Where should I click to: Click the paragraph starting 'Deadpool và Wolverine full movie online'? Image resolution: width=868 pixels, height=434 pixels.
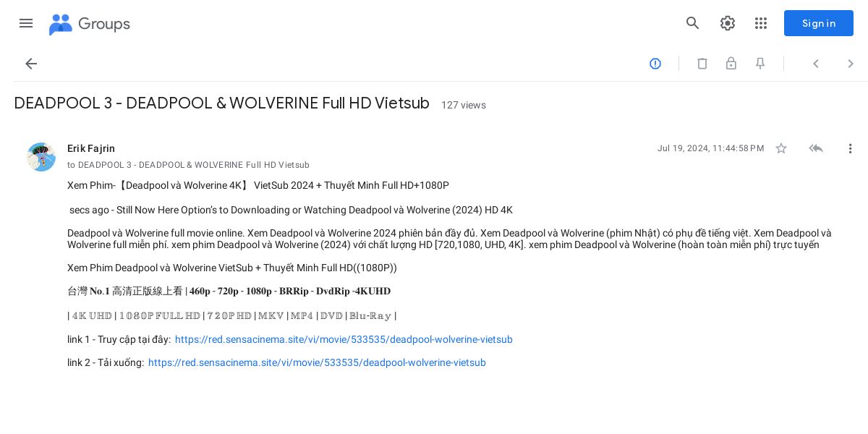click(x=449, y=239)
